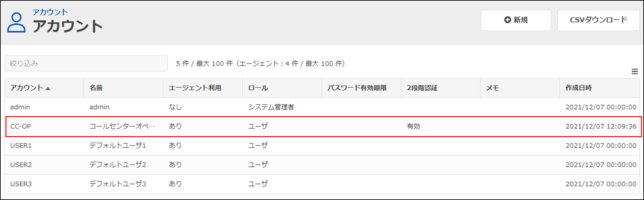Click the CSVダウンロード button
The image size is (644, 200).
[x=598, y=20]
